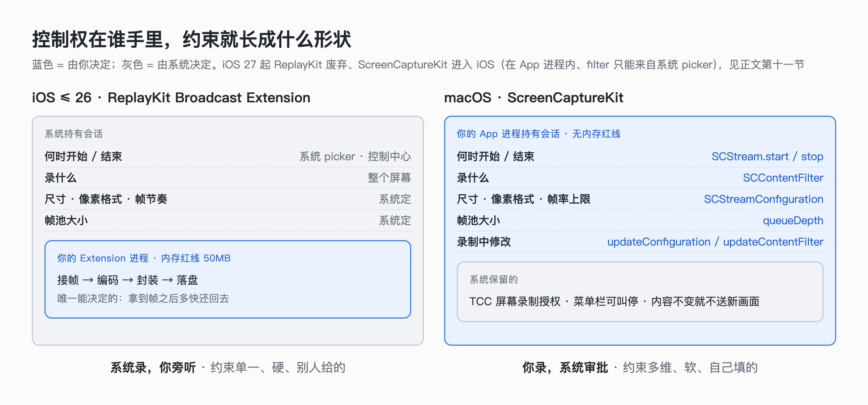Click the title 控制权在谁手里，约束就长成什么形状

click(192, 39)
